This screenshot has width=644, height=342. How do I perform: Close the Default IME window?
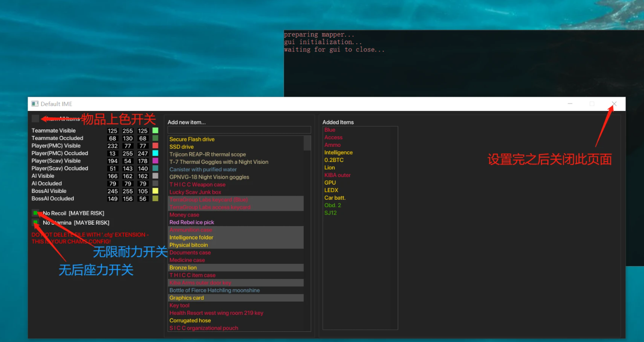coord(614,104)
